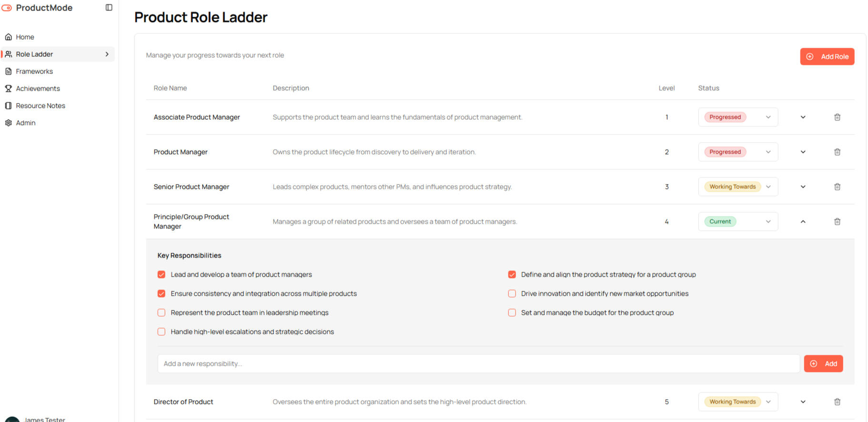Collapse the sidebar panel icon
Viewport: 868px width, 422px height.
click(x=109, y=8)
